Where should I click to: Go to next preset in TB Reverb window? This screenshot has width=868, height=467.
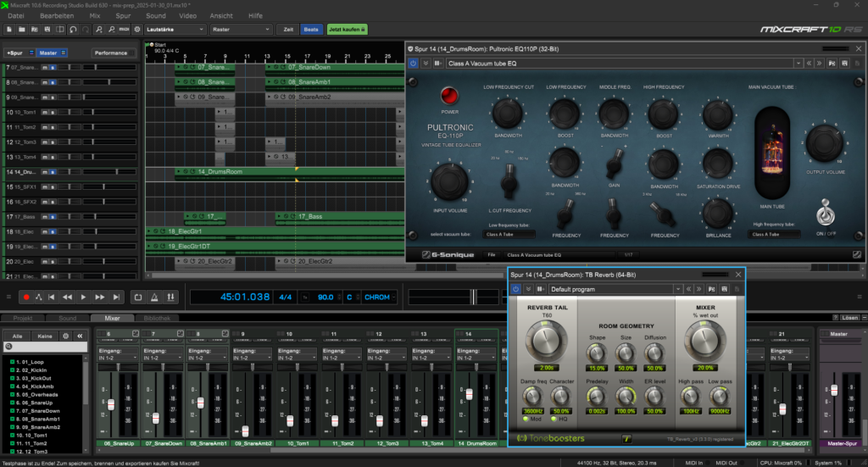click(699, 289)
